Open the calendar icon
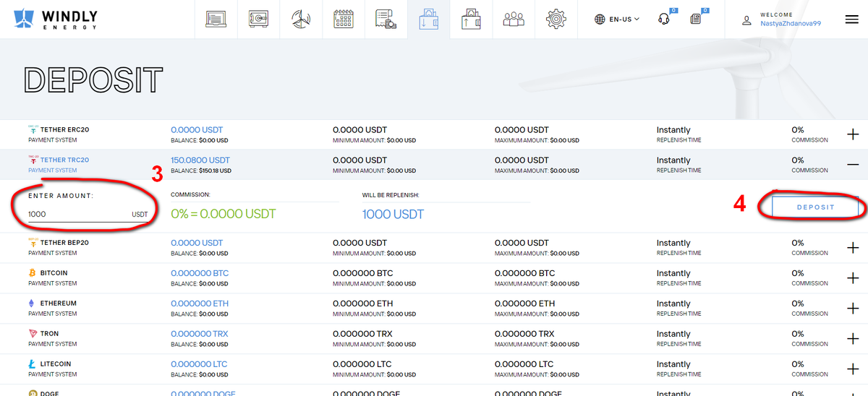 tap(344, 20)
